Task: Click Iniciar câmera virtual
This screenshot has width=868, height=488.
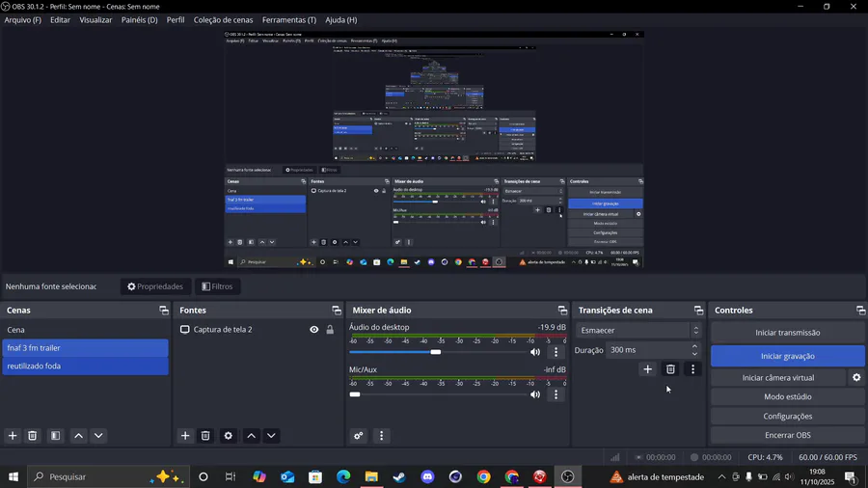Action: (778, 377)
